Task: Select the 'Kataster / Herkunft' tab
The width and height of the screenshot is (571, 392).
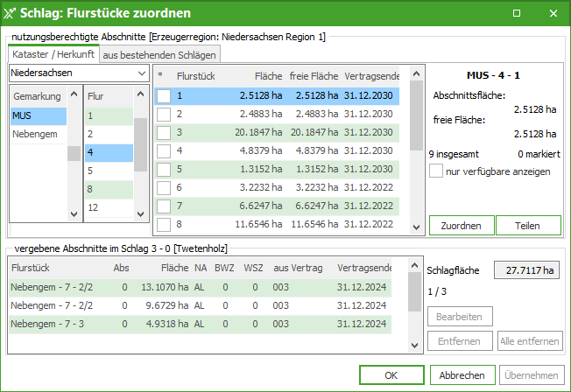Action: coord(54,54)
